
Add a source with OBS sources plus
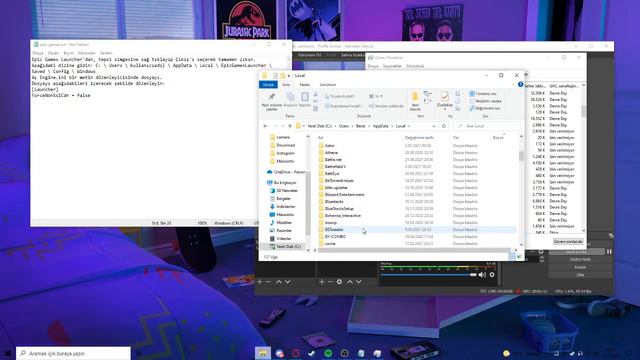322,282
